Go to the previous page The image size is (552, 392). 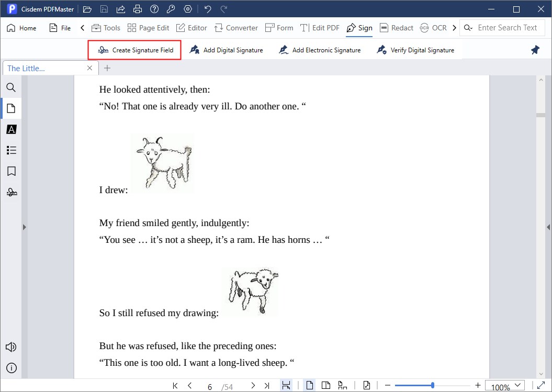[x=190, y=386]
